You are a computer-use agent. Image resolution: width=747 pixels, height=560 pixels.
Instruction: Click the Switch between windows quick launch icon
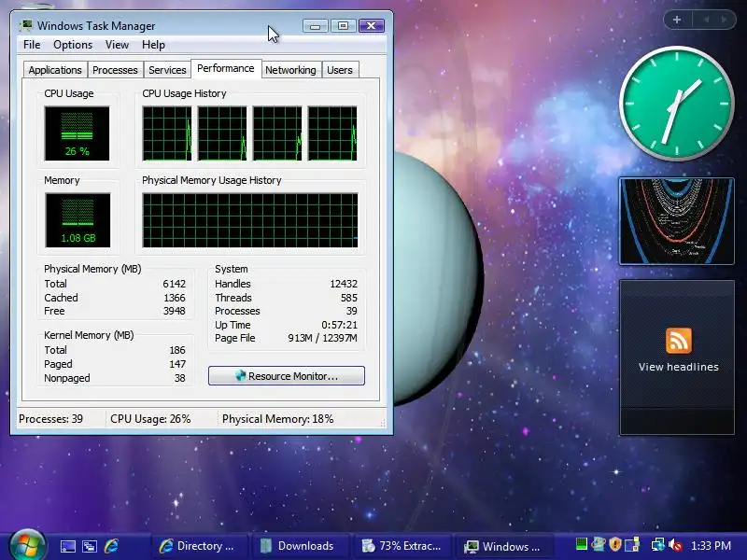click(90, 546)
